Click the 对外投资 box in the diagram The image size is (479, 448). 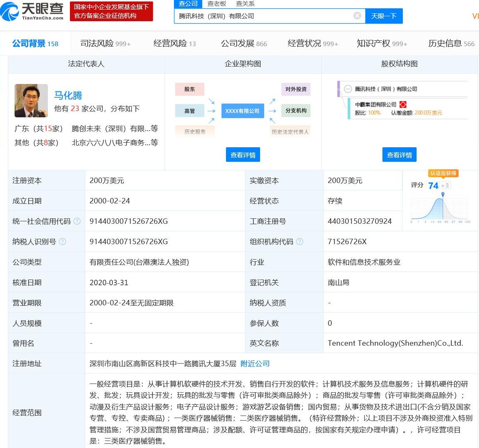tap(296, 89)
